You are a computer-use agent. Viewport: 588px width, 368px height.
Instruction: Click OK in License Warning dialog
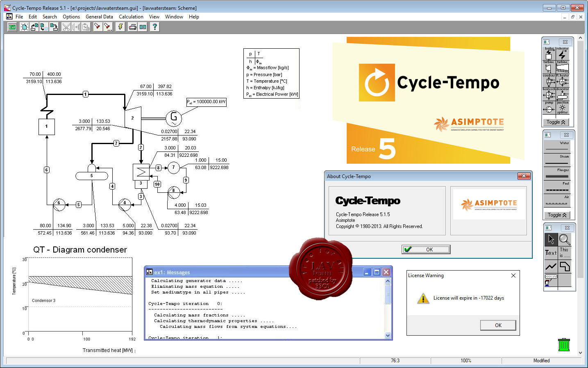498,325
